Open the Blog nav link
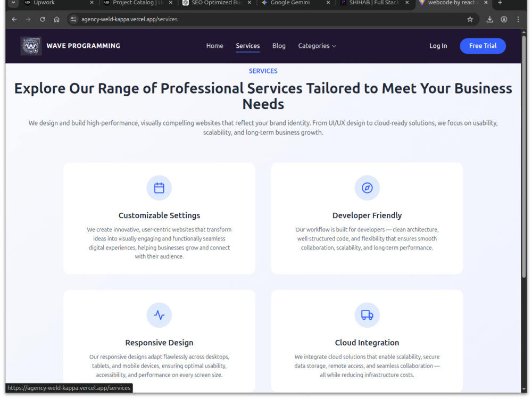This screenshot has height=399, width=532. [279, 46]
